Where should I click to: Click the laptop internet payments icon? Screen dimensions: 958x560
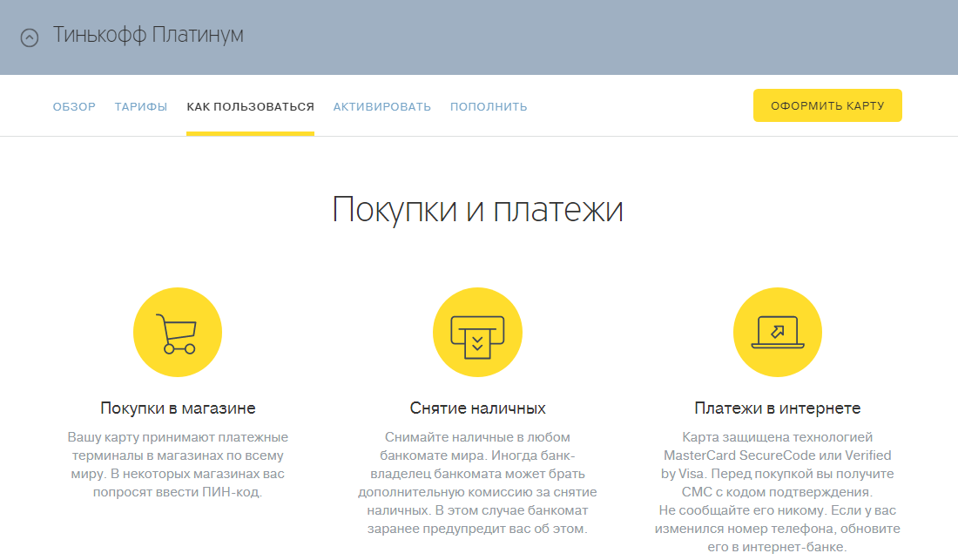coord(778,334)
